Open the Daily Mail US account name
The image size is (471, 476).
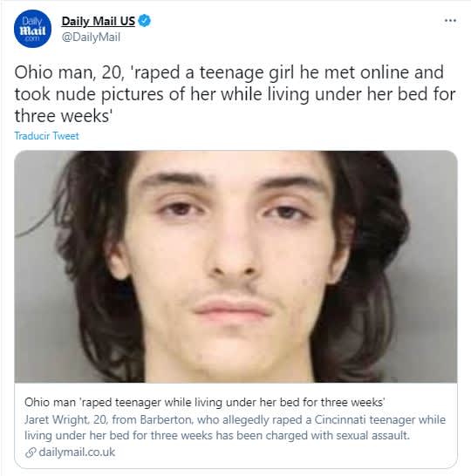click(98, 21)
